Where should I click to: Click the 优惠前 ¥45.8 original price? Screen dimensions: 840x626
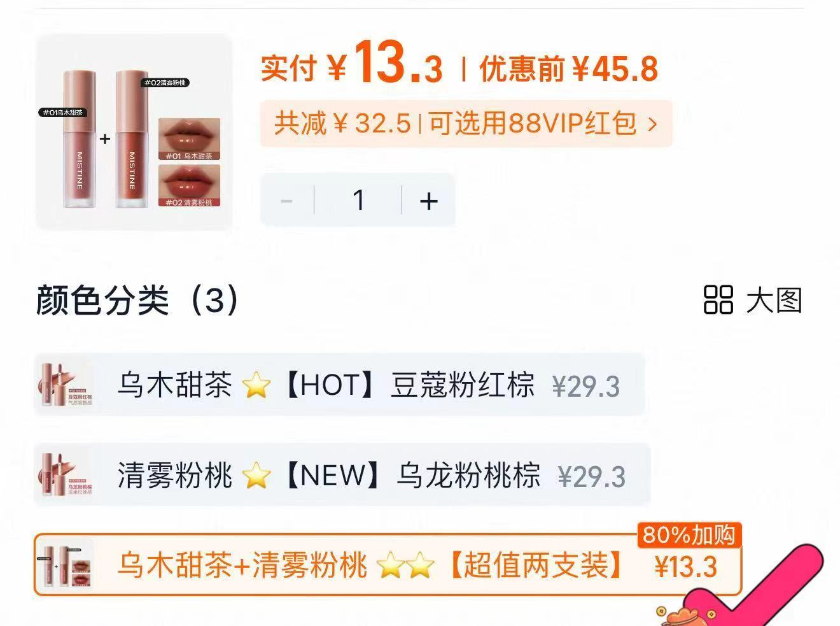[x=568, y=69]
